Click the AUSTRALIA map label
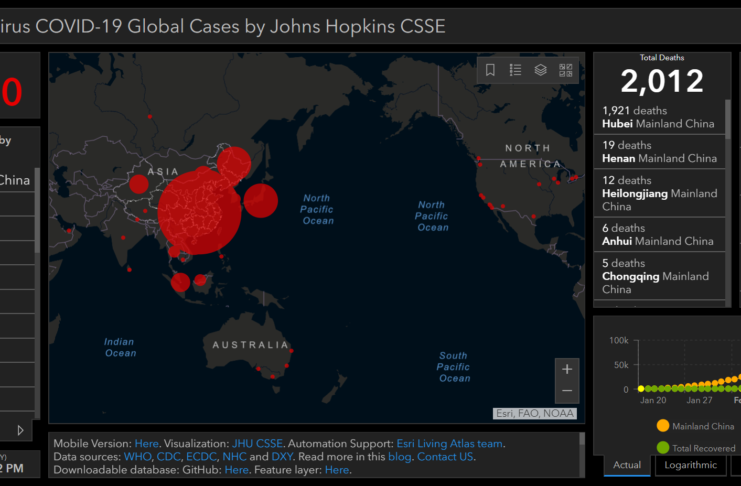This screenshot has height=486, width=741. 250,345
